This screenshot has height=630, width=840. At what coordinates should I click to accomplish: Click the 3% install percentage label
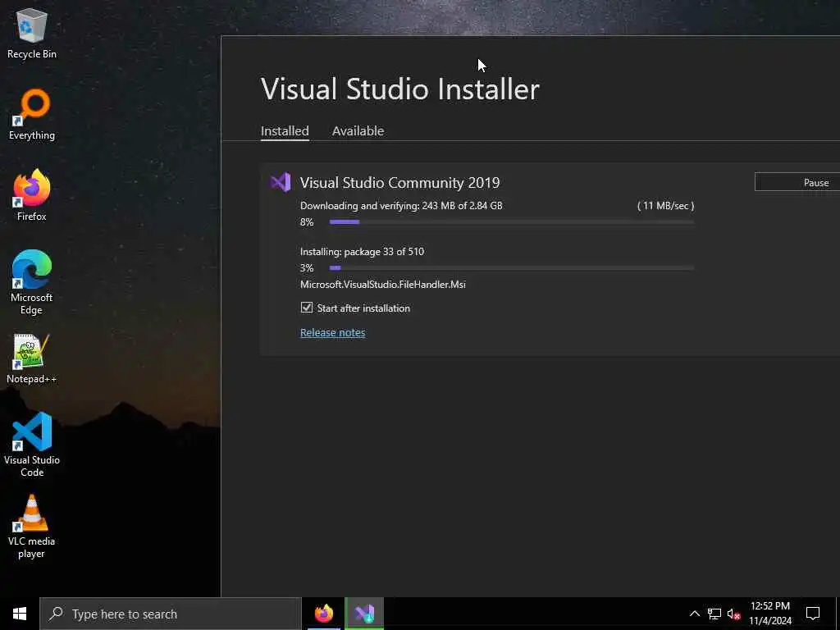[x=307, y=268]
